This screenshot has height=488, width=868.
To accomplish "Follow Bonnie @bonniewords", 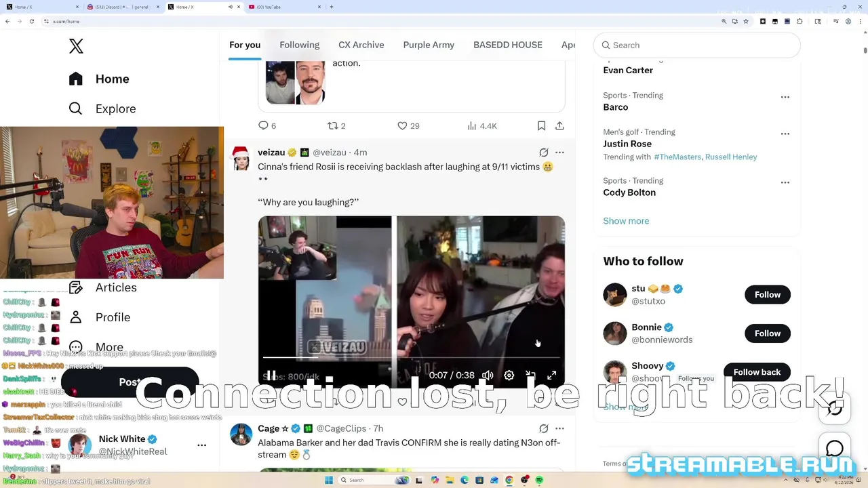I will 768,333.
